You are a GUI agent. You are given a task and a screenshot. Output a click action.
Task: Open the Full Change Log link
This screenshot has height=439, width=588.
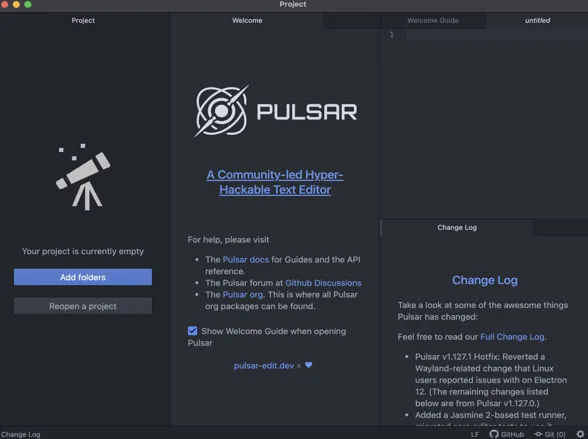coord(512,337)
